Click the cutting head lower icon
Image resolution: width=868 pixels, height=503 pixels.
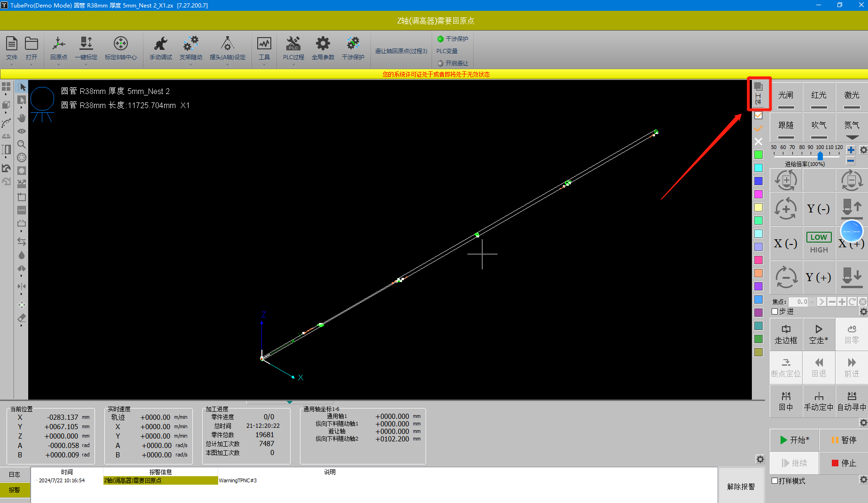point(852,277)
